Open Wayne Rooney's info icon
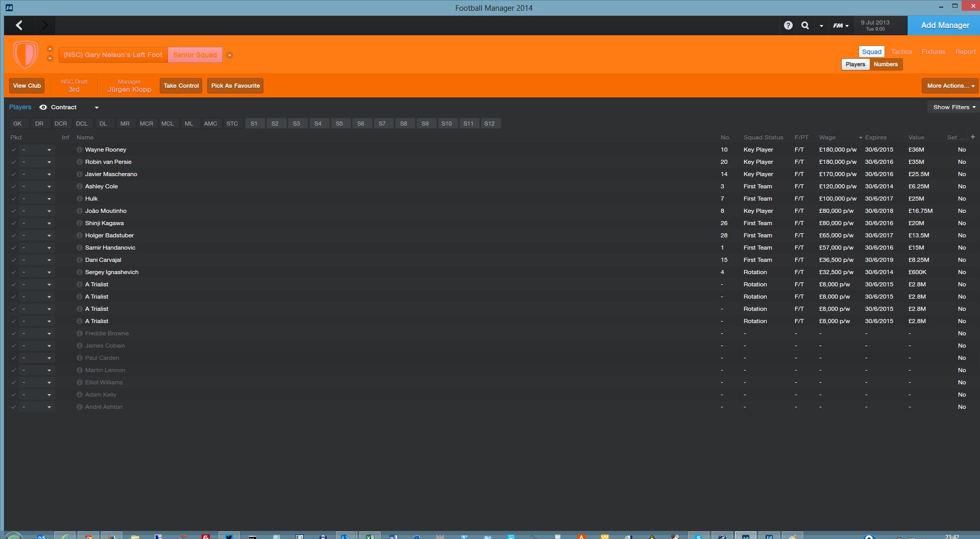 click(80, 150)
